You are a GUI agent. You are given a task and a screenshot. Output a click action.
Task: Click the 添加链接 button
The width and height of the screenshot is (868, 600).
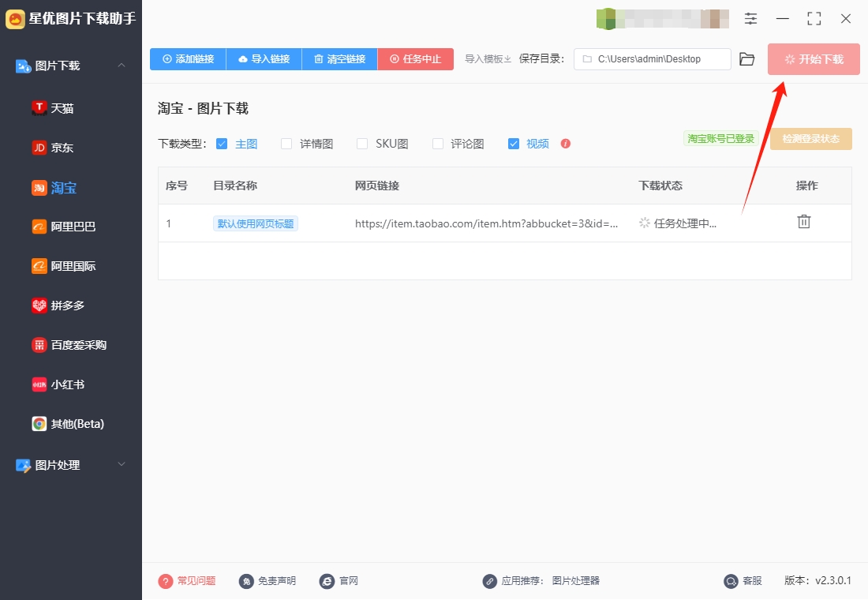tap(188, 58)
